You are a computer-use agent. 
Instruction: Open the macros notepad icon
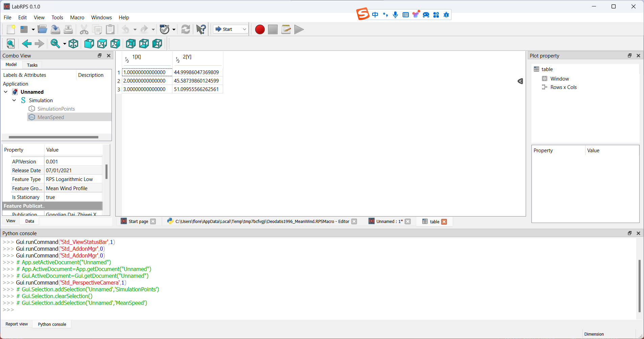click(x=286, y=29)
